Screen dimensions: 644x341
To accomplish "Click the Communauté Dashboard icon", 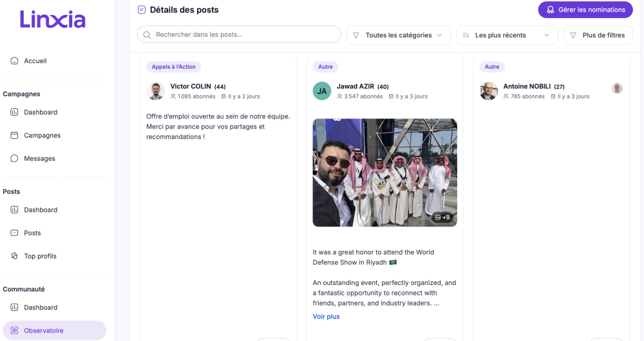I will tap(14, 308).
